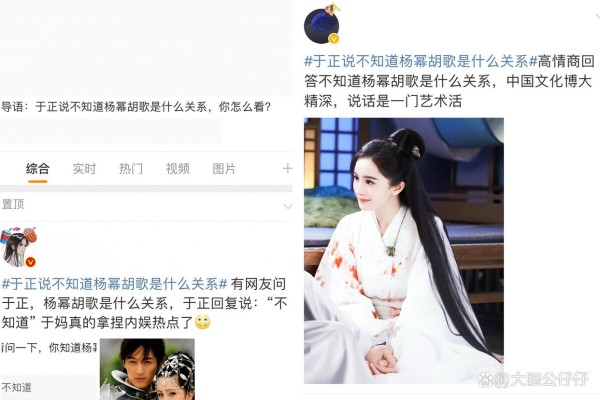This screenshot has height=400, width=600.
Task: Open the 实时 tab
Action: 84,168
